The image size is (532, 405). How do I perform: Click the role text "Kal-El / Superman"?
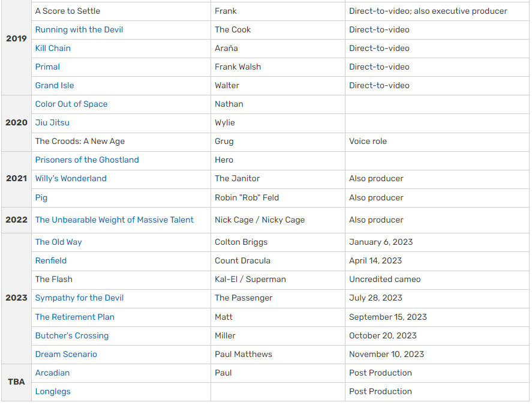coord(250,280)
